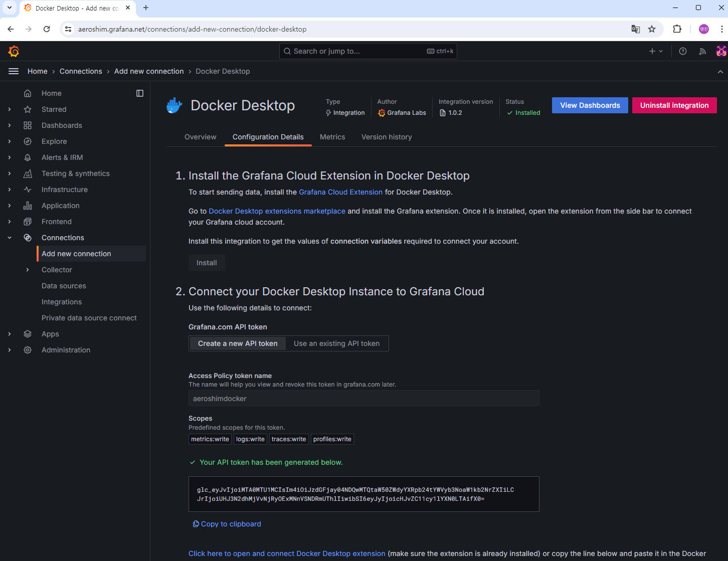Open the hamburger menu toggle
This screenshot has height=561, width=728.
[x=14, y=71]
